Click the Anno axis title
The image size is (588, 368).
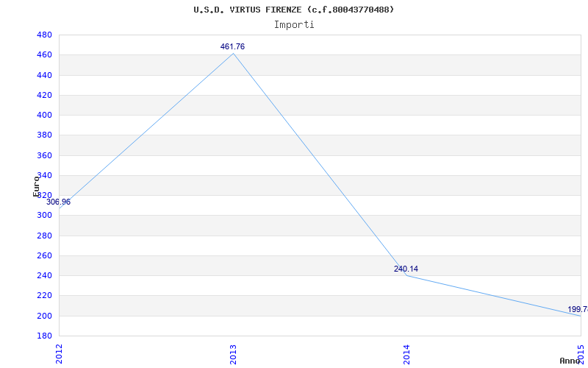point(569,361)
